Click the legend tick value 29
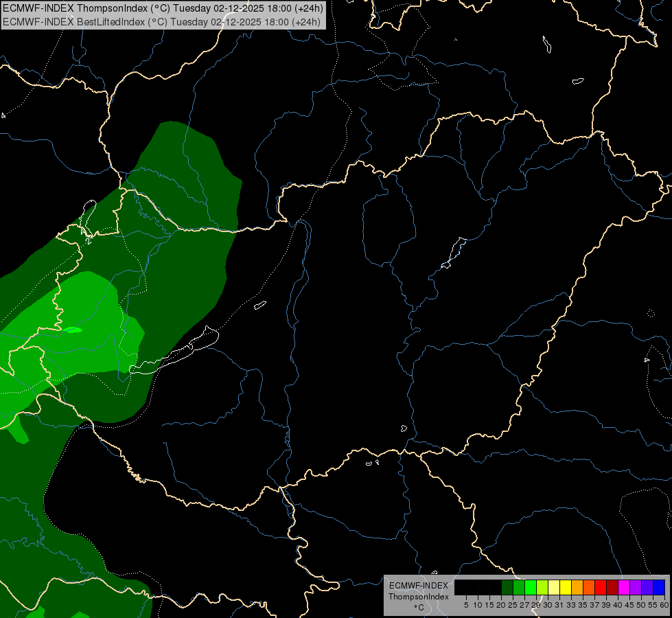Screen dimensions: 672x618 click(x=537, y=605)
